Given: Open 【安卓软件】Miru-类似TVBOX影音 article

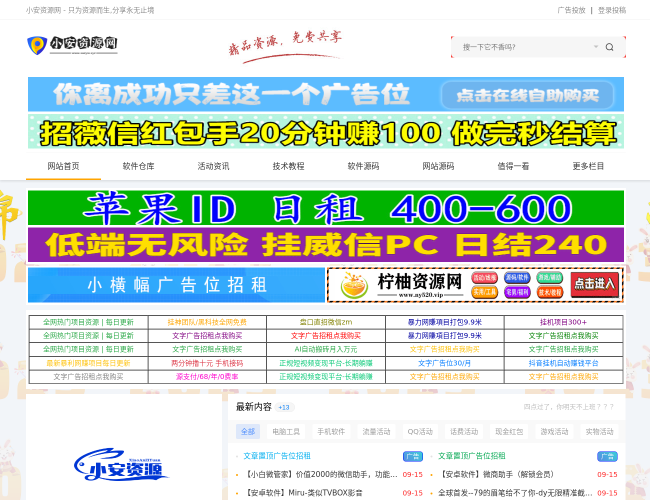Looking at the screenshot, I should tap(303, 493).
